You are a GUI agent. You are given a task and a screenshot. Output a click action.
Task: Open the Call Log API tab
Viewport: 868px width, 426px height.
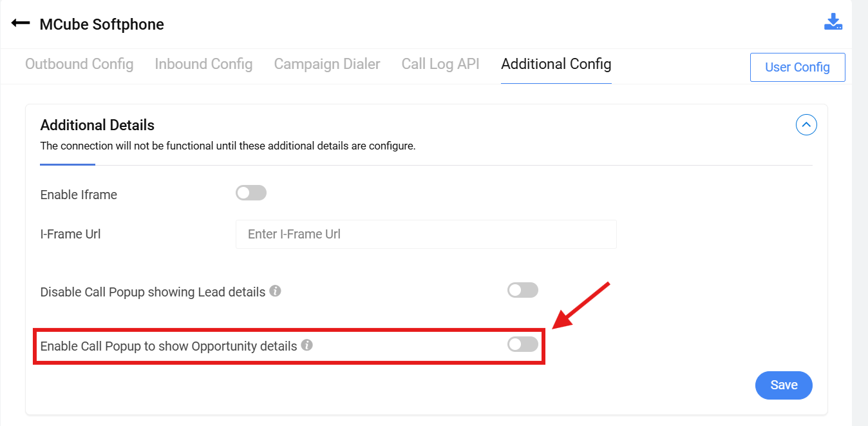[440, 64]
